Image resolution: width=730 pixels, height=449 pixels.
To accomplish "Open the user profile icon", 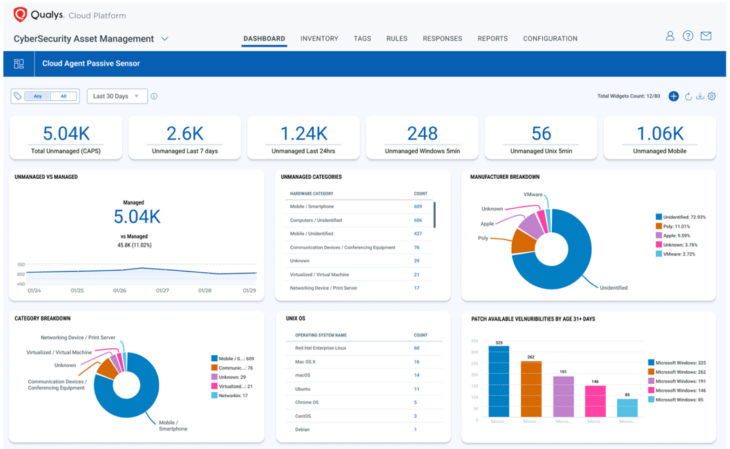I will 670,36.
